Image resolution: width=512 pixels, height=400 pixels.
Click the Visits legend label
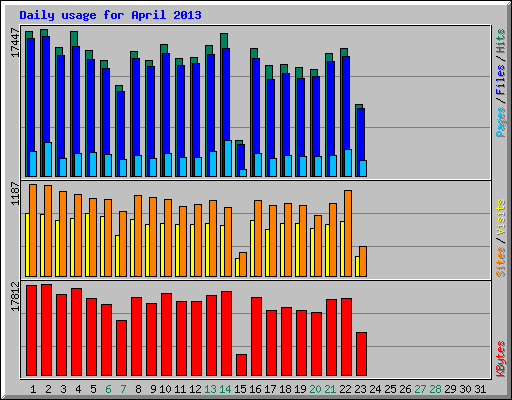pos(501,218)
